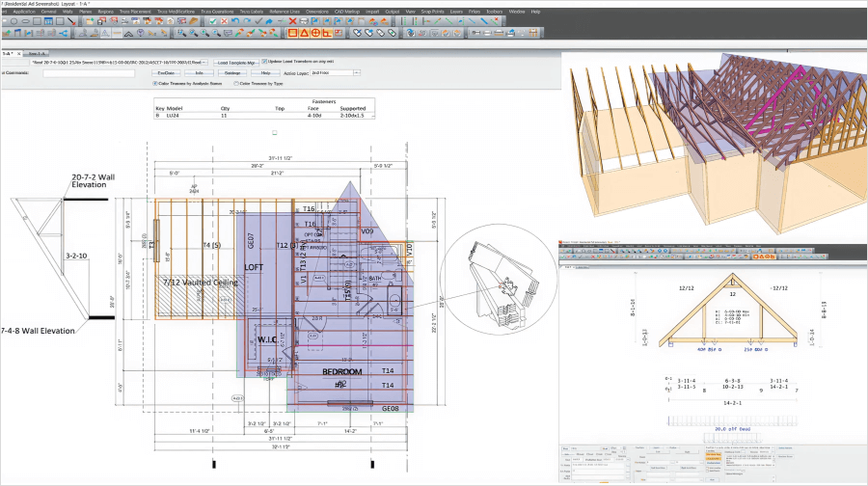Click the white box red X icon
The image size is (868, 486).
pyautogui.click(x=224, y=21)
